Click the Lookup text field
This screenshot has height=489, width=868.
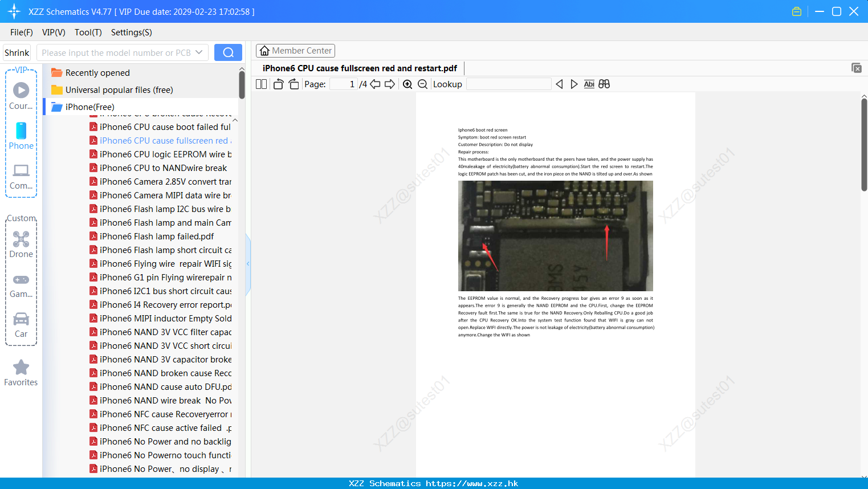click(509, 84)
